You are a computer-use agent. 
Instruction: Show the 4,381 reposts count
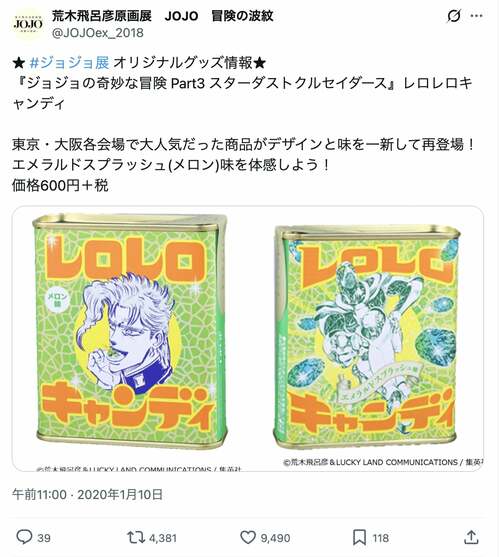163,538
